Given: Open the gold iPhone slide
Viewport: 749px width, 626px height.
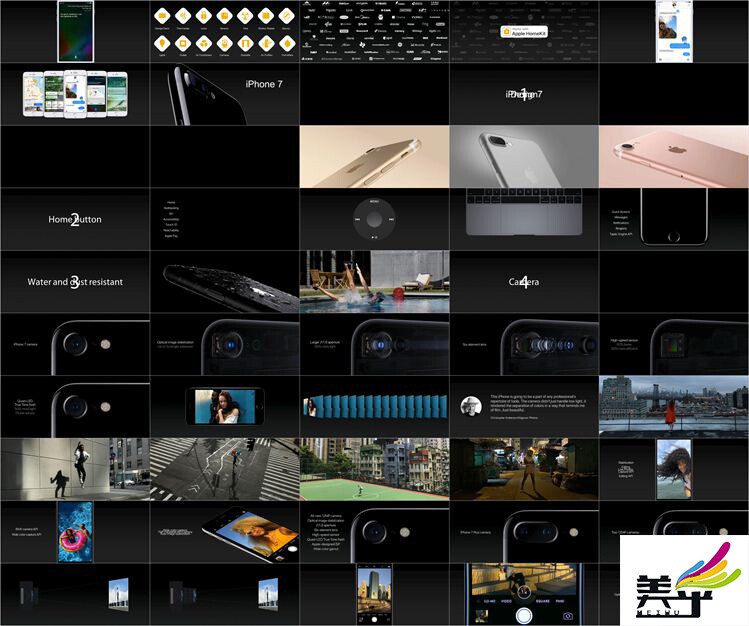Looking at the screenshot, I should pyautogui.click(x=374, y=157).
